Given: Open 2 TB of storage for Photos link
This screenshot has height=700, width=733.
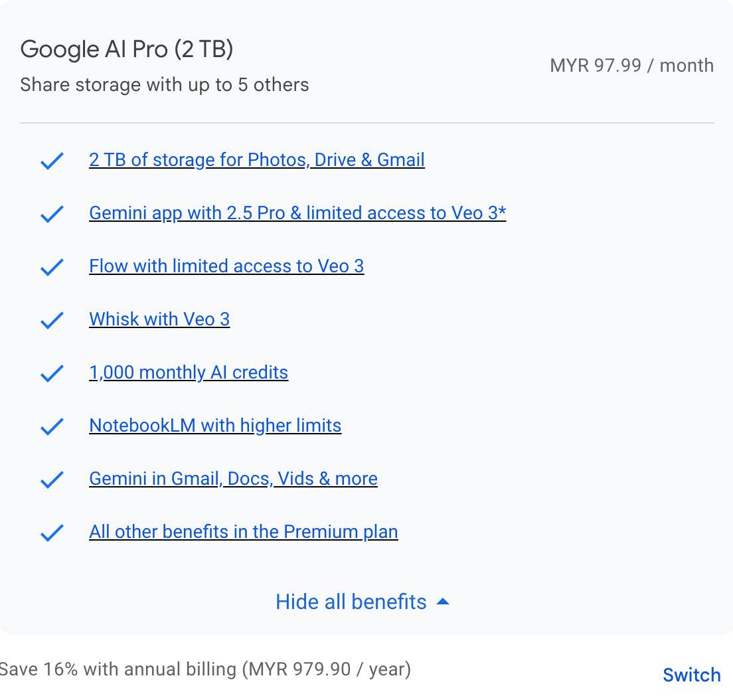Looking at the screenshot, I should click(256, 160).
